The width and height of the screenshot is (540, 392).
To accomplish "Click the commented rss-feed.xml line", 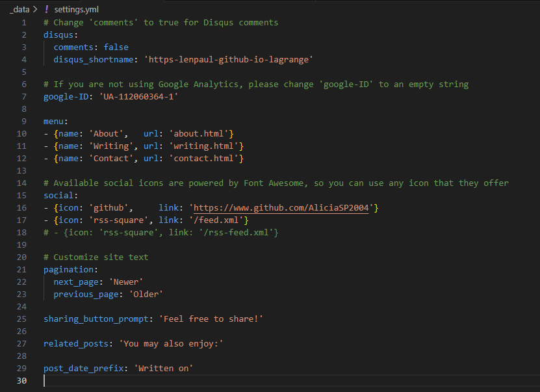I will pyautogui.click(x=161, y=233).
